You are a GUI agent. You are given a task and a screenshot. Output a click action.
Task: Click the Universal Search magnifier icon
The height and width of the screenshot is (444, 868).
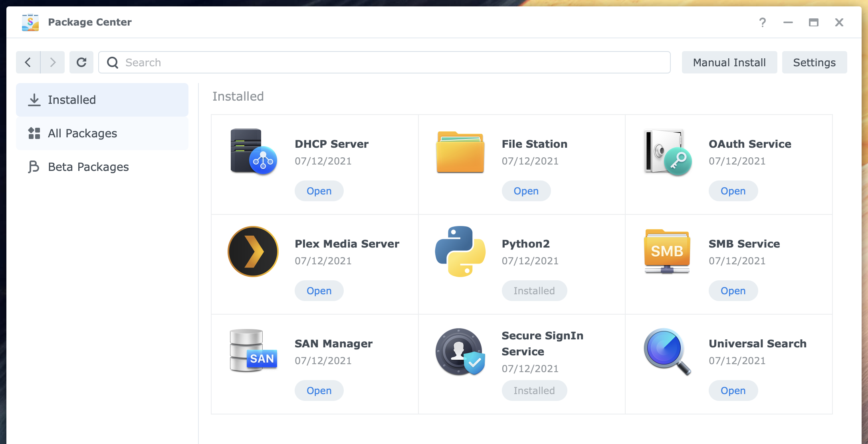point(668,352)
